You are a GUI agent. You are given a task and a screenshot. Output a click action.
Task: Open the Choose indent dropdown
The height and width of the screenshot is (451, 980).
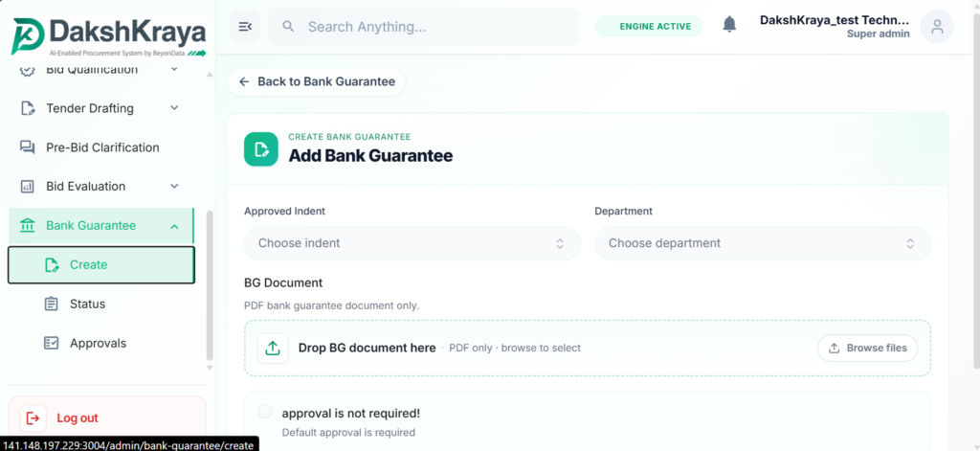(412, 243)
